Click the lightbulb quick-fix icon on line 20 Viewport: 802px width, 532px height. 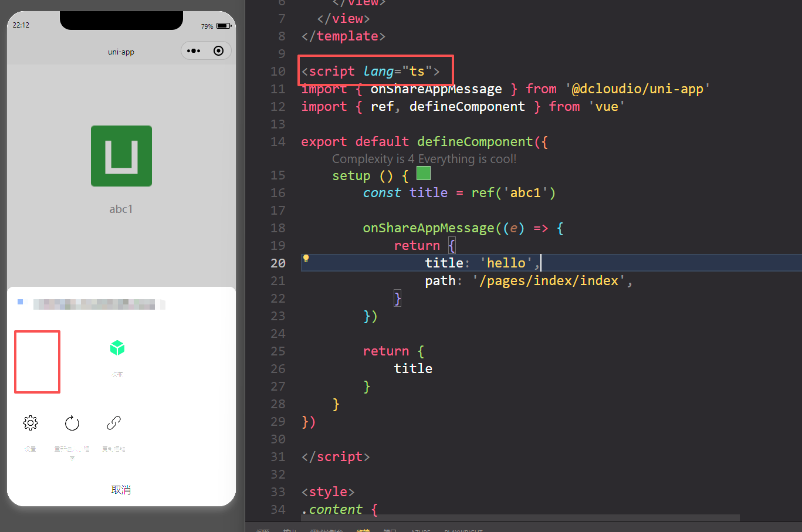[306, 259]
